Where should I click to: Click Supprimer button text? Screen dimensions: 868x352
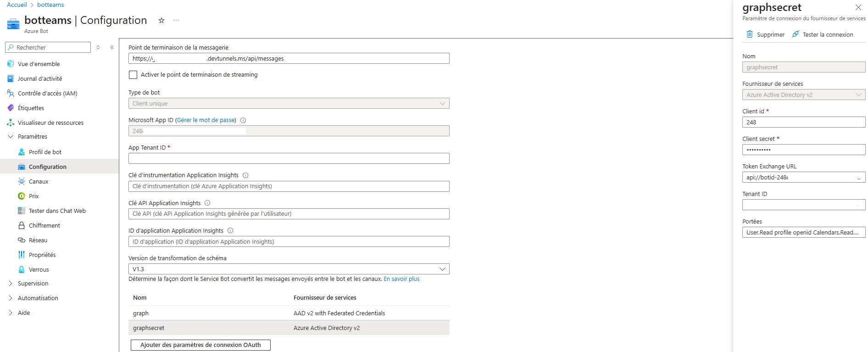pyautogui.click(x=771, y=34)
